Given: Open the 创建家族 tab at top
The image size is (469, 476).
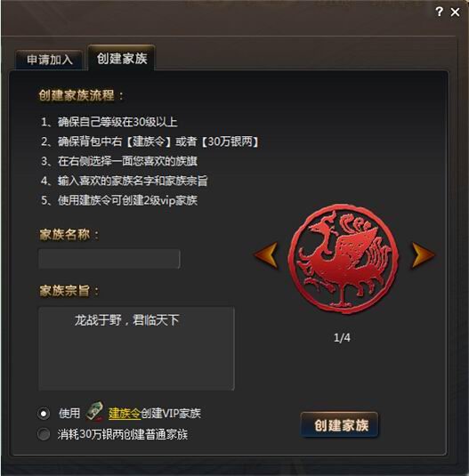Looking at the screenshot, I should [x=122, y=58].
